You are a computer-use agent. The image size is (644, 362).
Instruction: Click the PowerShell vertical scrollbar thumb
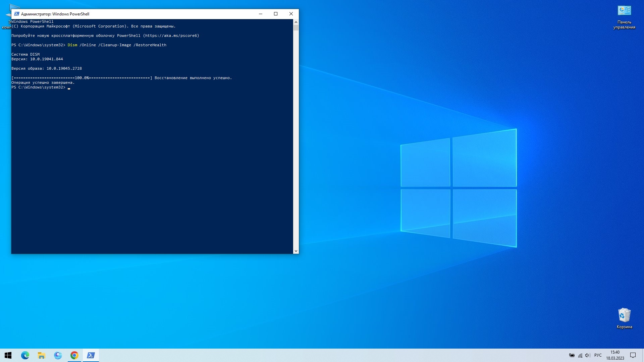pos(296,27)
